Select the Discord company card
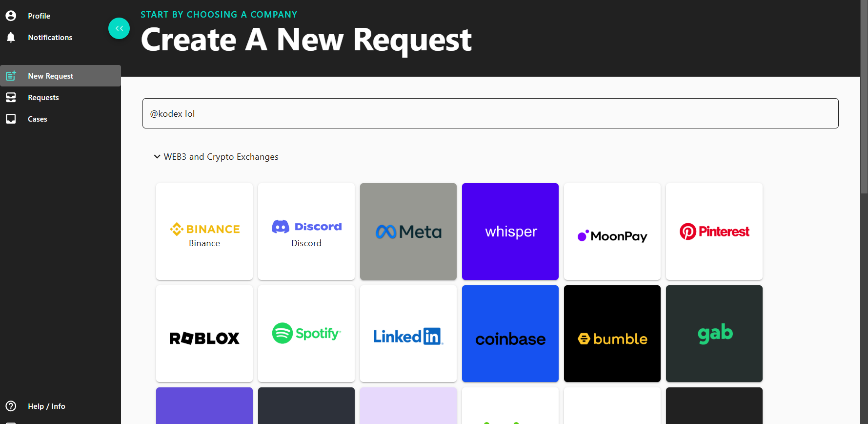Screen dimensions: 868x424 [306, 232]
